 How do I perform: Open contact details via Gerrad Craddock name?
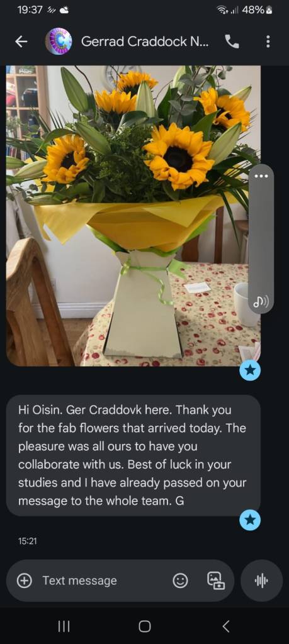pos(145,42)
